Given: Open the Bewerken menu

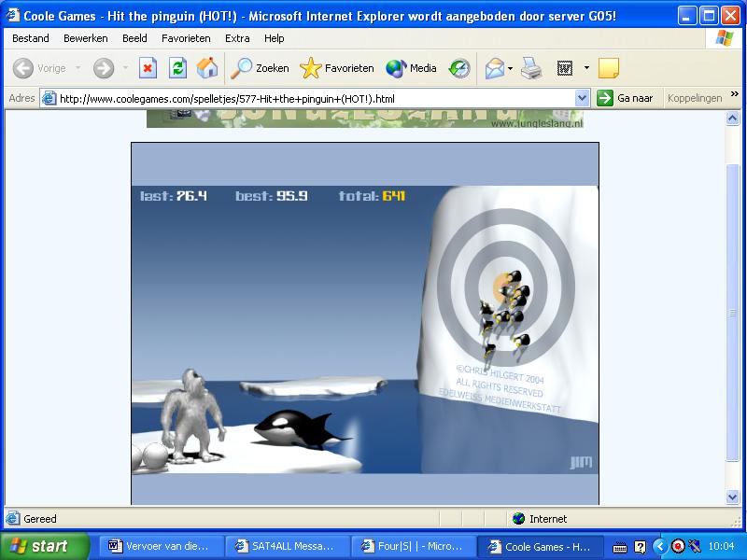Looking at the screenshot, I should point(86,38).
